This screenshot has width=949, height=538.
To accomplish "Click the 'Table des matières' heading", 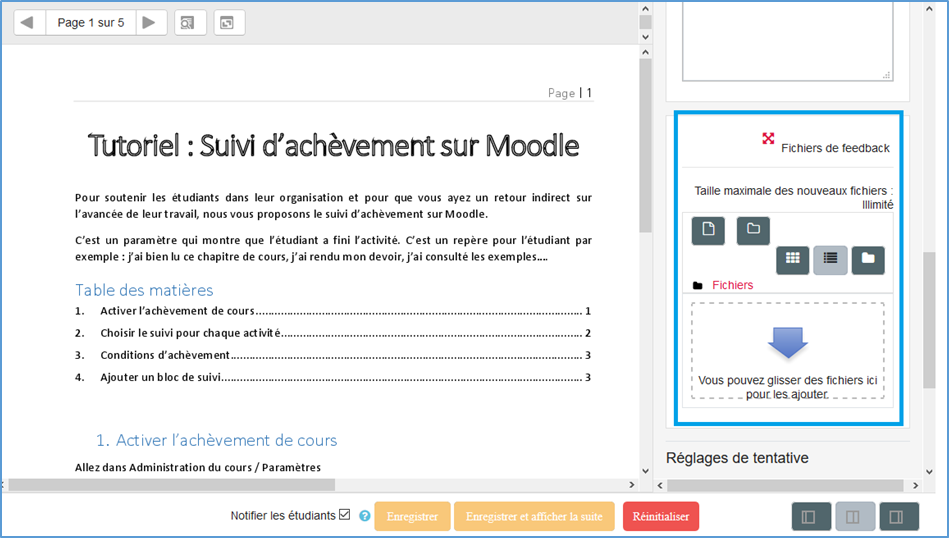I will [144, 290].
